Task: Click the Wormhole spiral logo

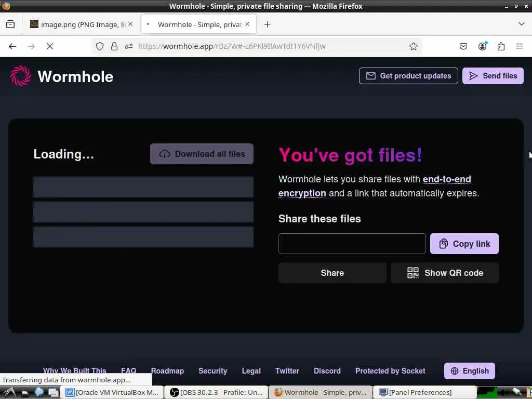Action: click(x=21, y=76)
